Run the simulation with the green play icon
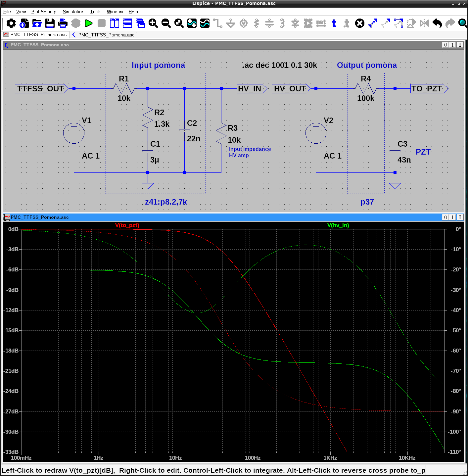The image size is (468, 476). tap(88, 23)
